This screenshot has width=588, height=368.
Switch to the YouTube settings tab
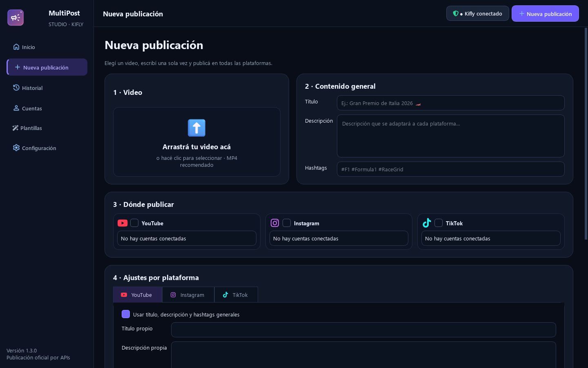point(138,295)
